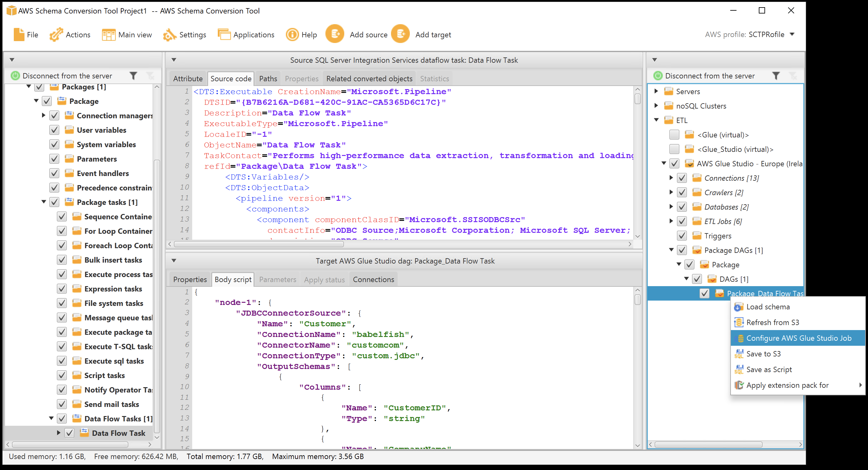The image size is (868, 470).
Task: Click Save as Script in the context menu
Action: pos(768,369)
